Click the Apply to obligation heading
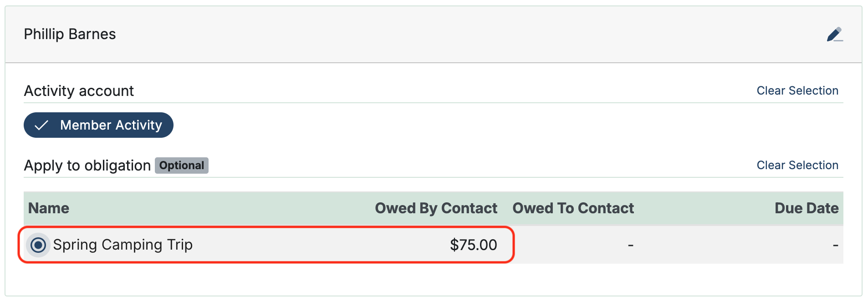The image size is (868, 301). (x=87, y=166)
